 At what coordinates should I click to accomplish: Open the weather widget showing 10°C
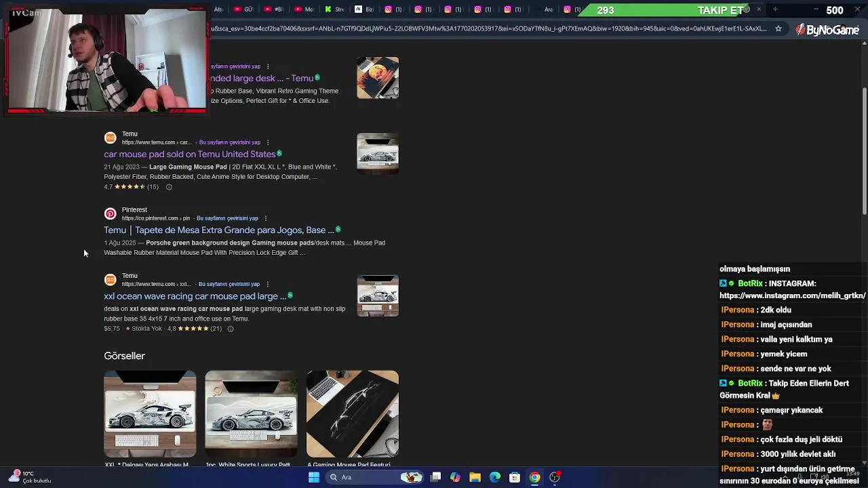[31, 477]
